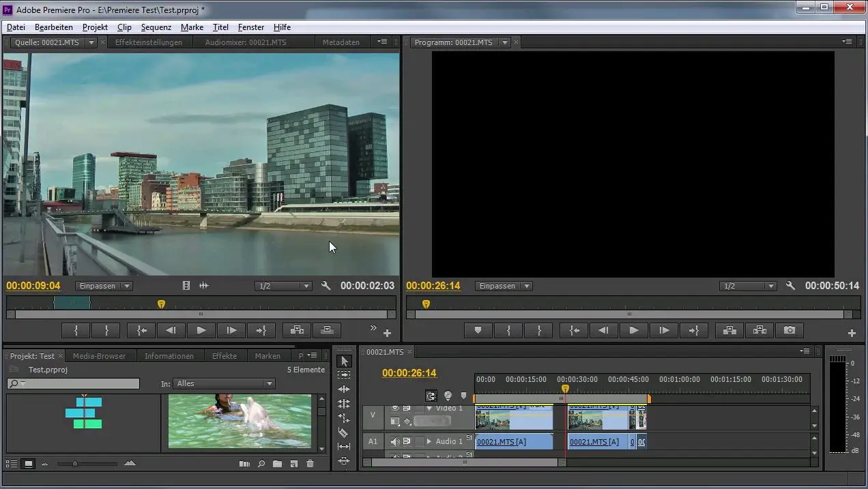
Task: Open source monitor settings wrench
Action: (325, 286)
